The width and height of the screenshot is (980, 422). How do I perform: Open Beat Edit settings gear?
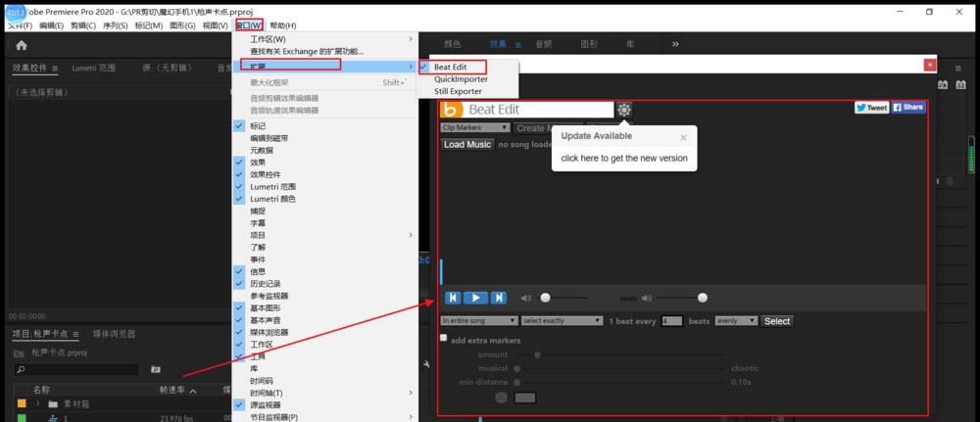coord(624,110)
